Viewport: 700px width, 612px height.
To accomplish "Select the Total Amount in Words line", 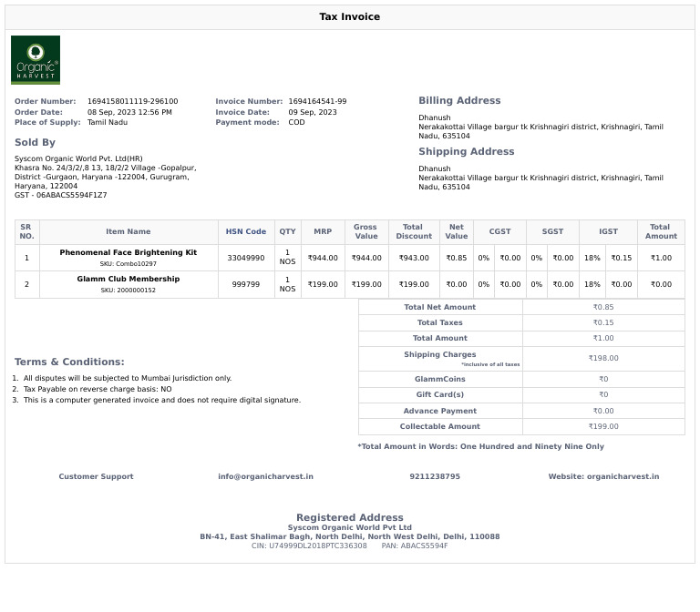I will pyautogui.click(x=481, y=446).
